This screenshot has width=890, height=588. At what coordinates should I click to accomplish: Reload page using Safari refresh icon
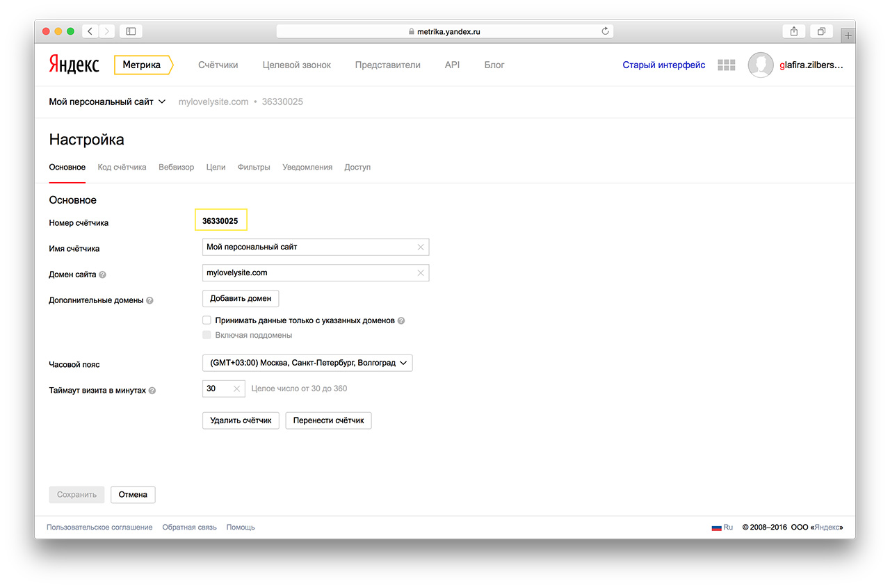click(x=605, y=31)
